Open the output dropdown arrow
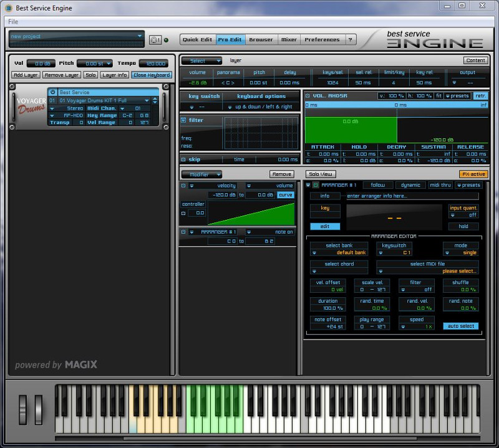499x448 pixels. [x=454, y=83]
